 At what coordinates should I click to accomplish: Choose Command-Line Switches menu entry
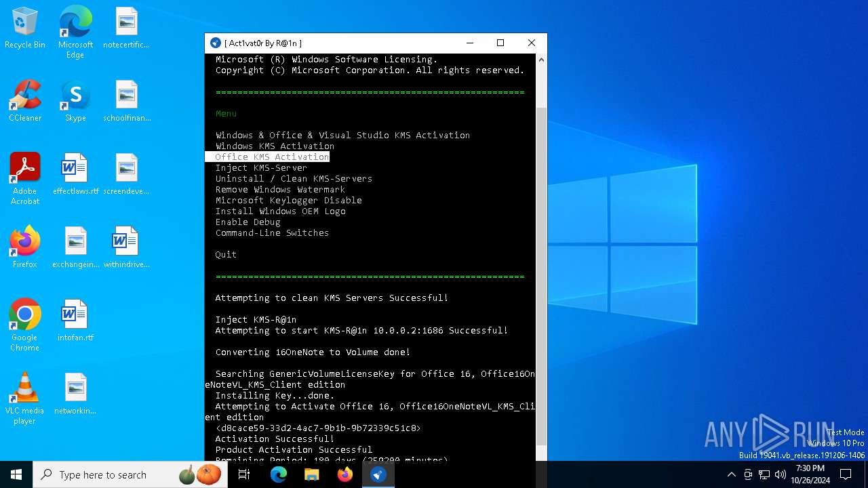pyautogui.click(x=272, y=232)
